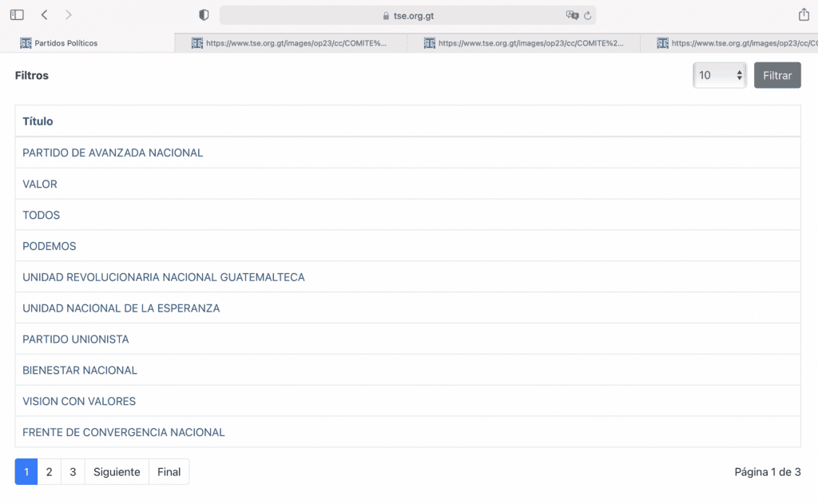Click the translate icon in address bar
This screenshot has width=818, height=504.
point(571,15)
